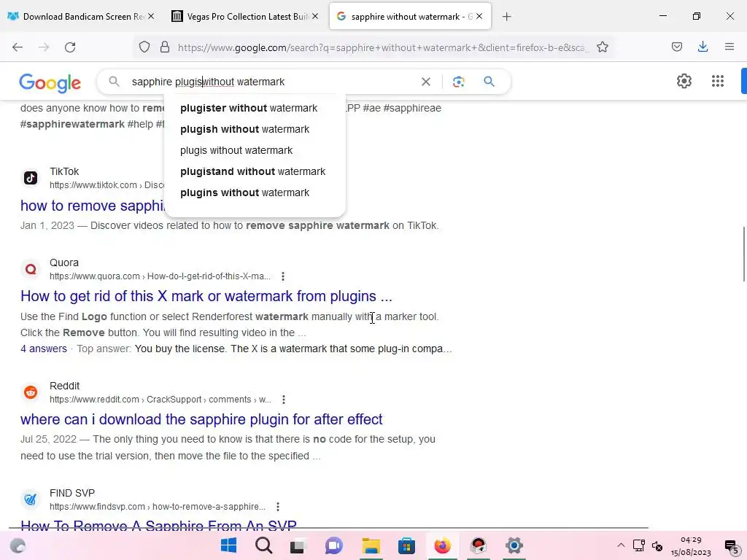Open the Google apps grid
This screenshot has height=560, width=747.
point(718,81)
